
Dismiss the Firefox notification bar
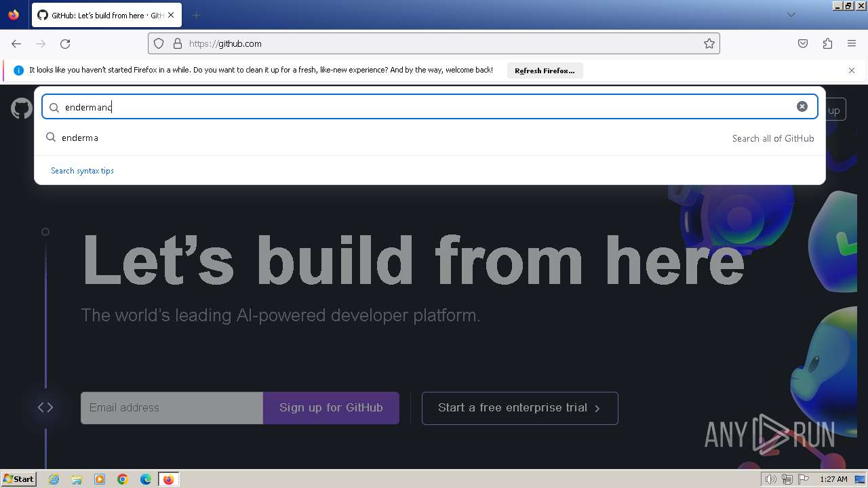point(852,70)
